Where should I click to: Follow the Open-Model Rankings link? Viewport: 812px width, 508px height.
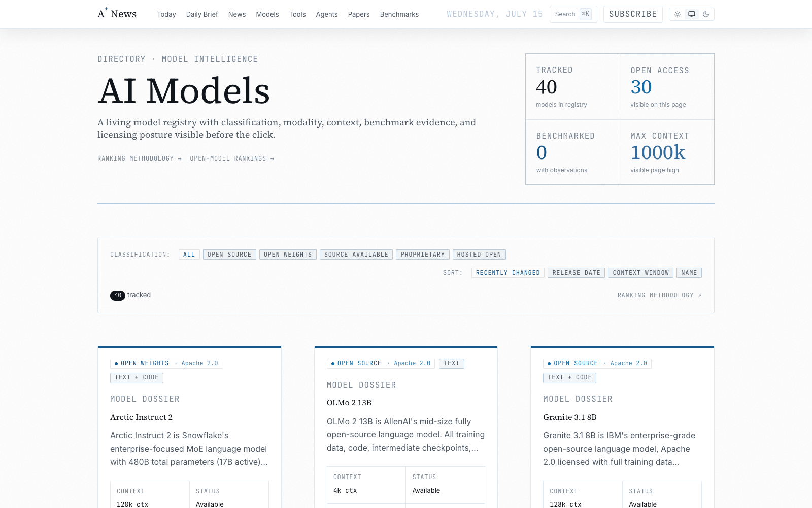click(232, 158)
